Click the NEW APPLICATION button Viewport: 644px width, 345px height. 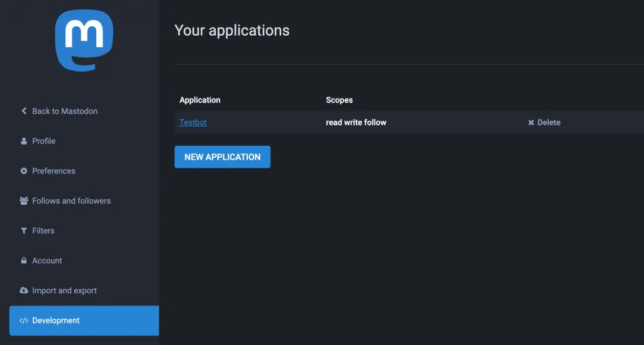point(222,156)
